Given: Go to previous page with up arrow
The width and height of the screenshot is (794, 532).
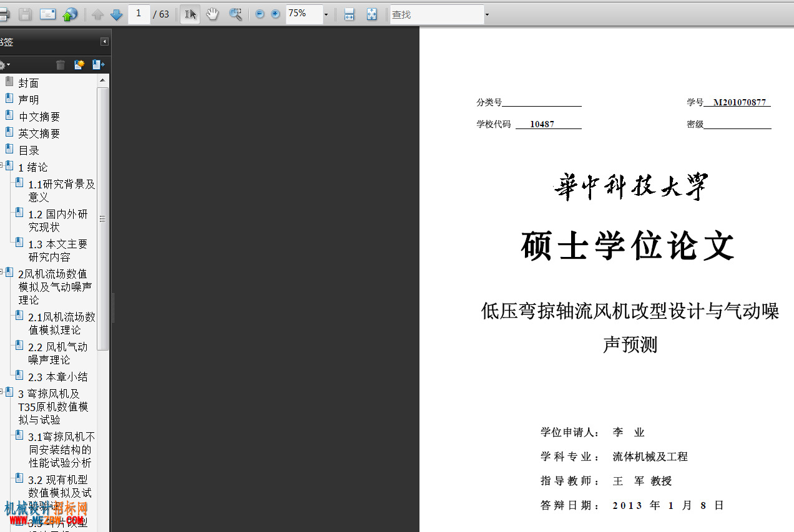Looking at the screenshot, I should (x=97, y=14).
